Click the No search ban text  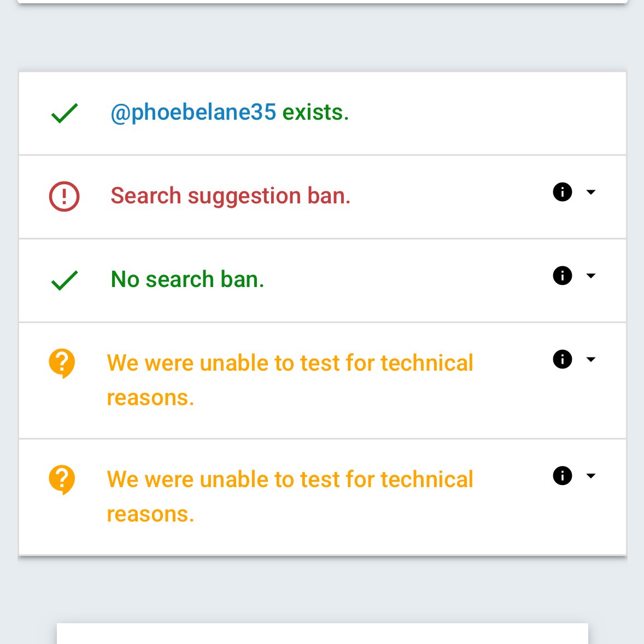point(188,279)
